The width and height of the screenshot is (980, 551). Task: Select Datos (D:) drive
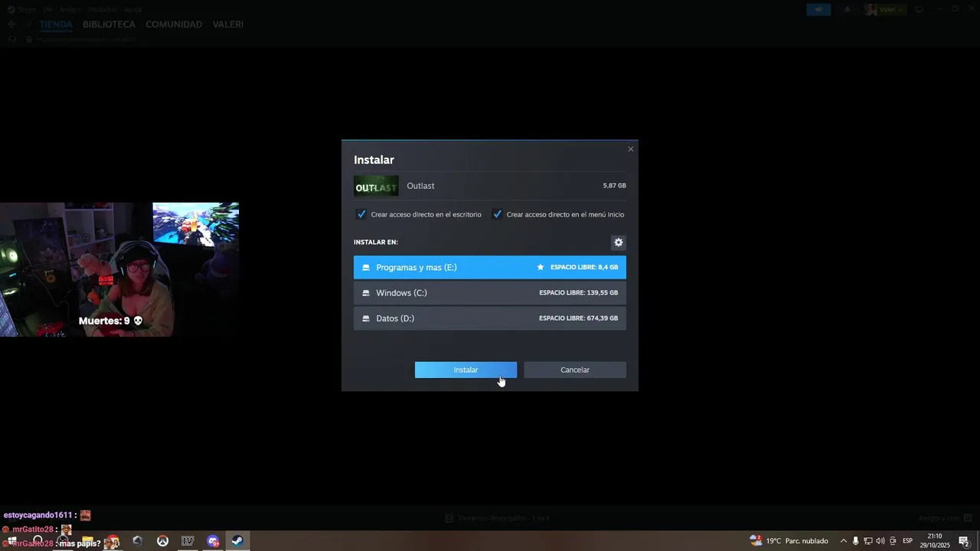pos(490,318)
